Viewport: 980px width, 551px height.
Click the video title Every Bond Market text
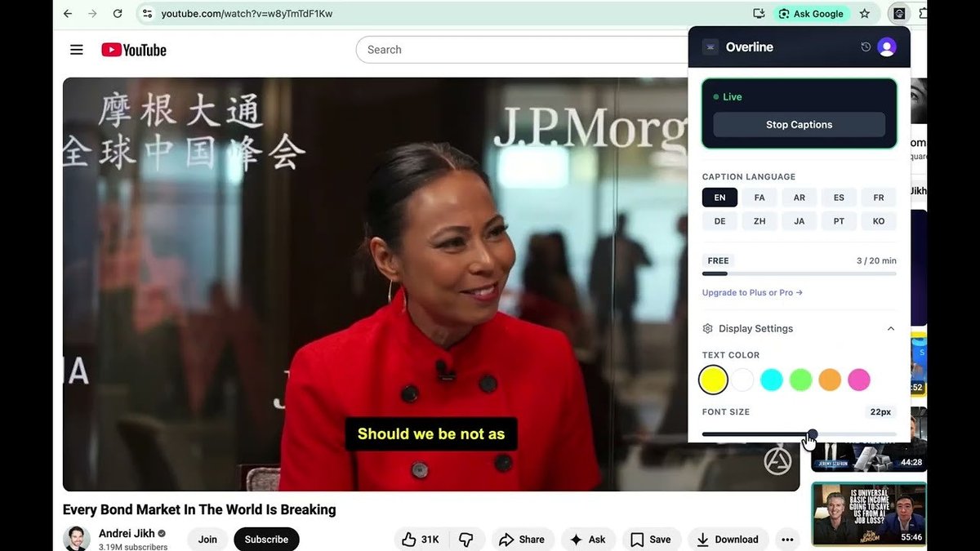click(x=199, y=509)
